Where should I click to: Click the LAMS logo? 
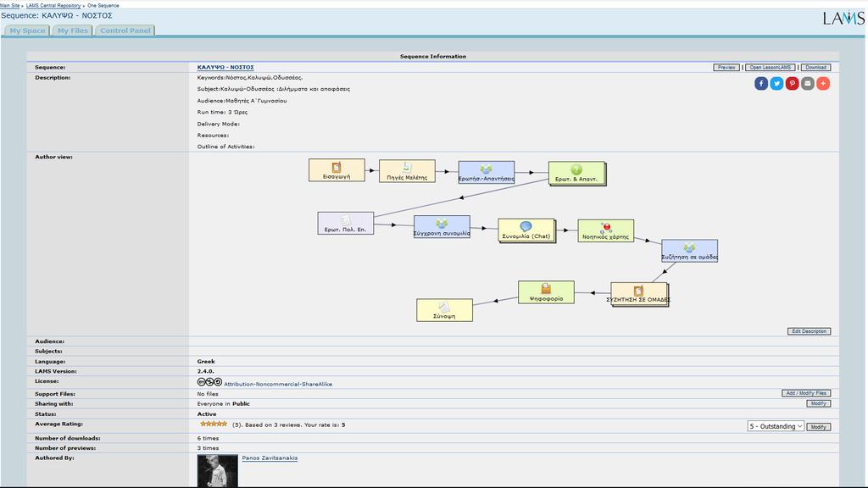(843, 19)
